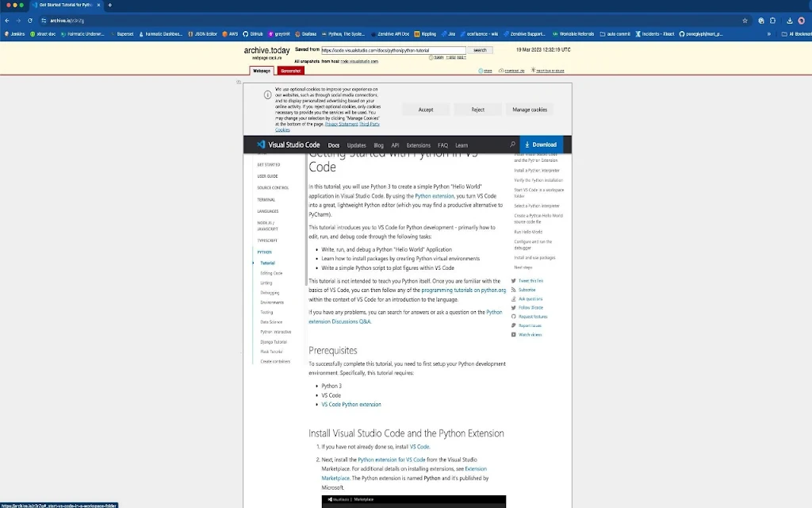Jump to Select a Python interpreter section

coord(537,206)
